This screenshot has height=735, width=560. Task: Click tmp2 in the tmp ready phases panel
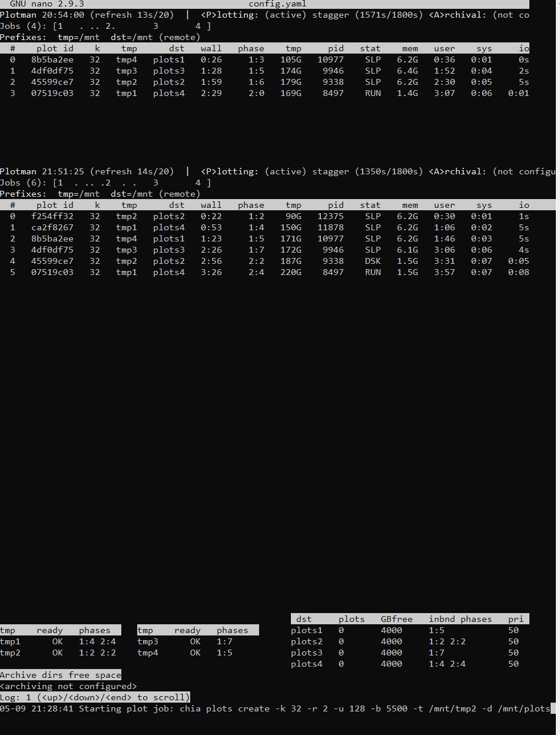[10, 653]
